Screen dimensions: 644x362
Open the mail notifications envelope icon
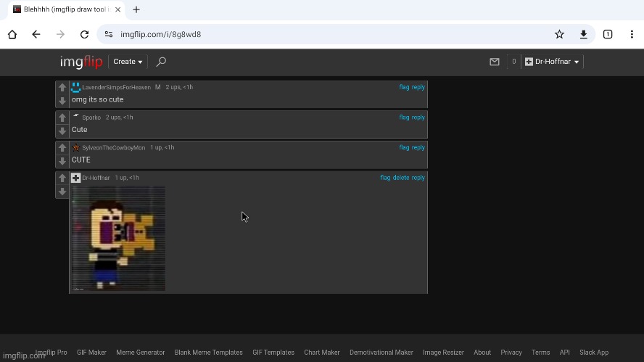pyautogui.click(x=495, y=62)
